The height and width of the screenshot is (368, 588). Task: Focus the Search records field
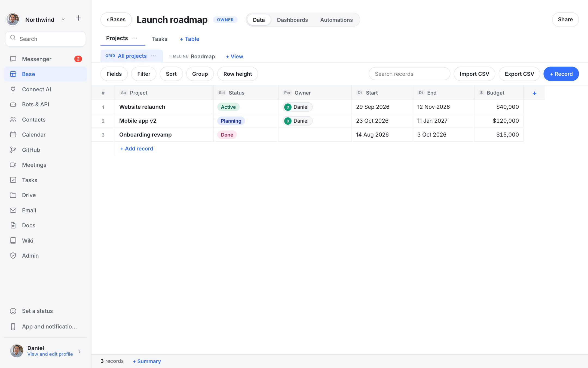[409, 74]
